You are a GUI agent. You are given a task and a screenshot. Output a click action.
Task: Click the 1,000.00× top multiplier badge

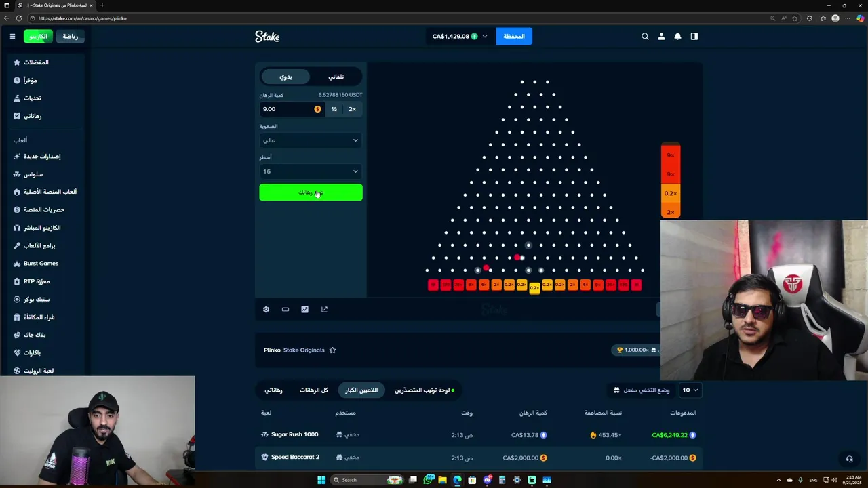click(635, 350)
